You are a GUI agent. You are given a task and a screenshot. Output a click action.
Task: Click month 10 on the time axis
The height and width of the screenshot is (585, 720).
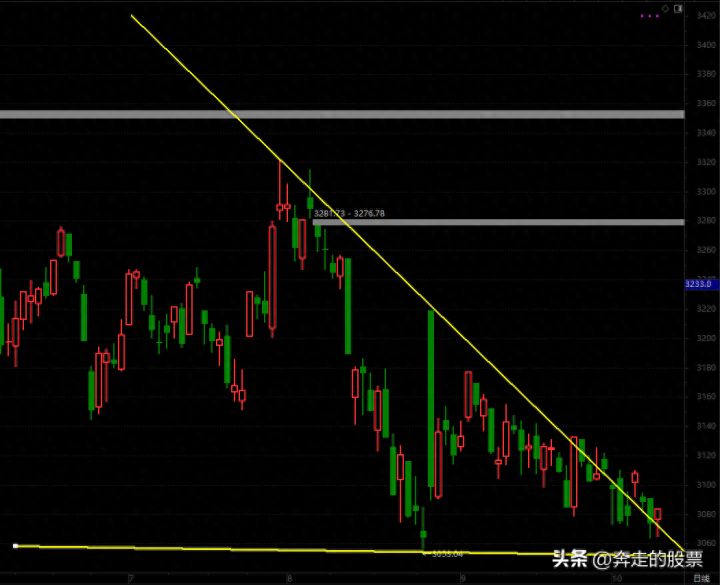click(x=617, y=578)
